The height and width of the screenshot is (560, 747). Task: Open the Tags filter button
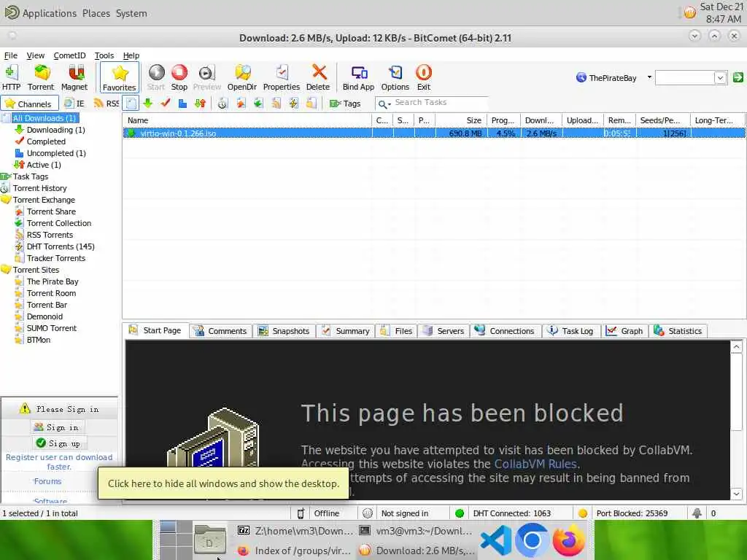345,104
